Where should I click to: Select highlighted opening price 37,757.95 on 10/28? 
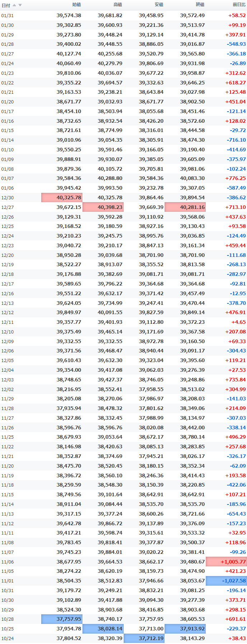pos(62,619)
